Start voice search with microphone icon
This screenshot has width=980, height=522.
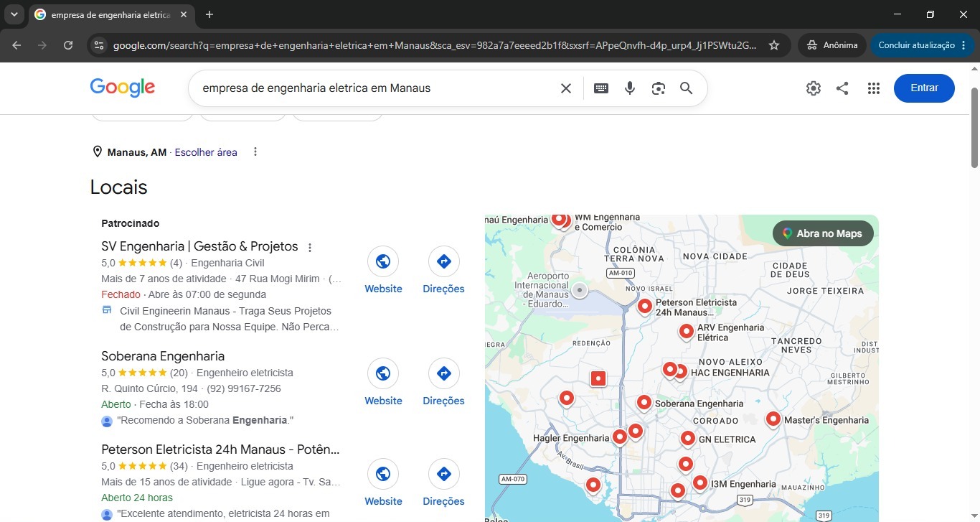[x=630, y=88]
